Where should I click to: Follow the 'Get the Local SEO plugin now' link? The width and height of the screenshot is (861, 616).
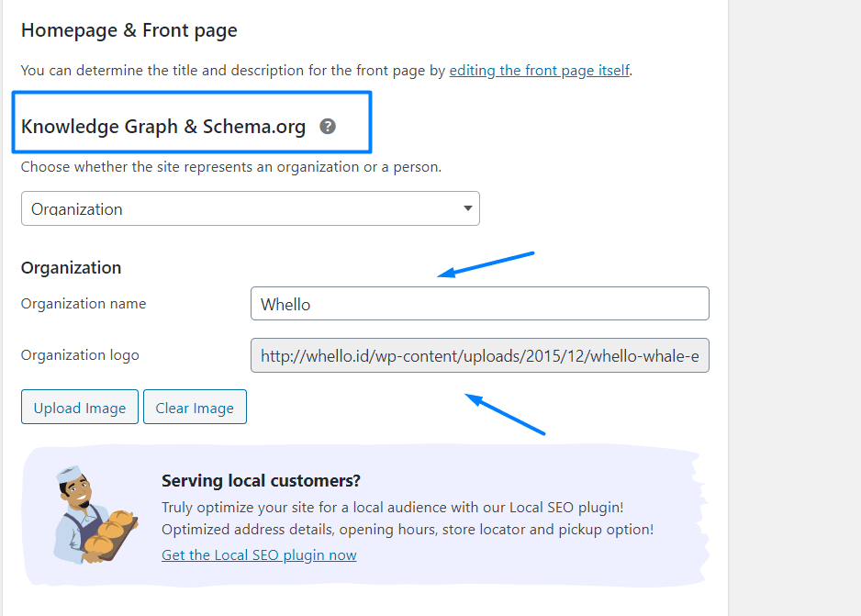259,555
